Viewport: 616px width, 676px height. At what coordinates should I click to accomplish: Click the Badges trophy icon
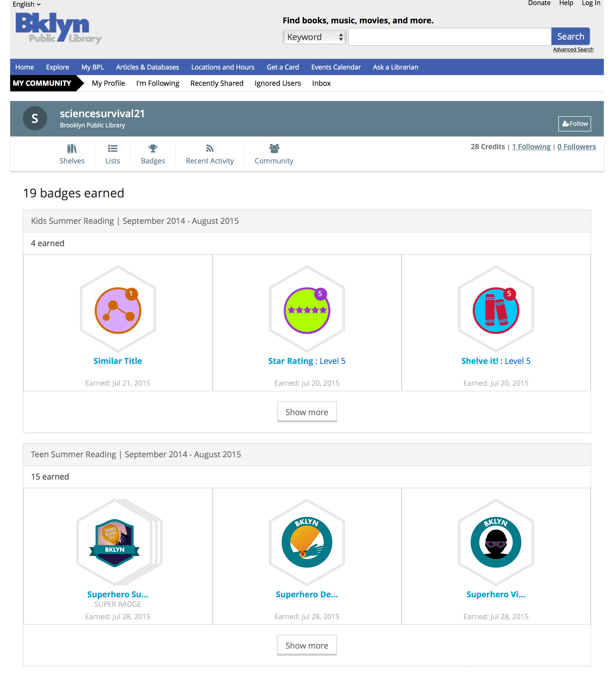(153, 148)
